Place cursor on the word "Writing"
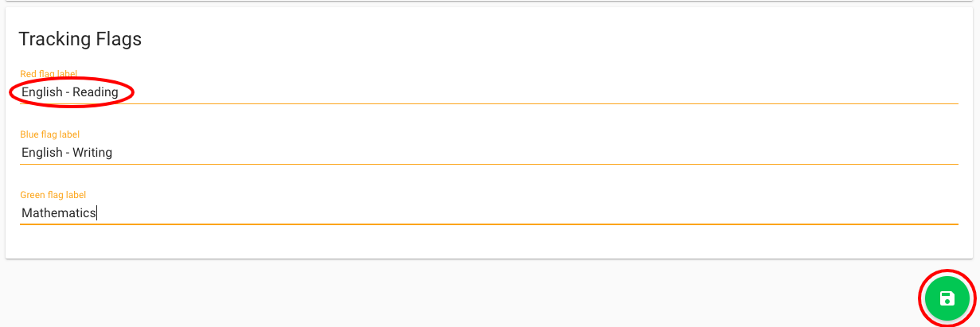 [x=92, y=153]
